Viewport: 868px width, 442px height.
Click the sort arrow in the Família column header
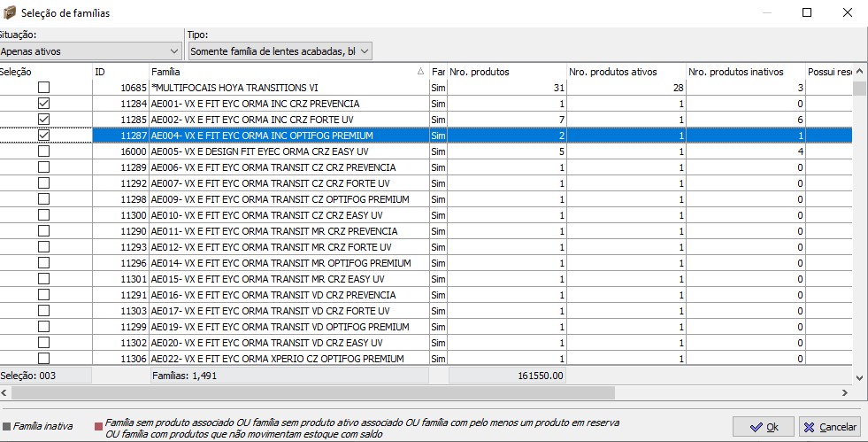point(420,72)
